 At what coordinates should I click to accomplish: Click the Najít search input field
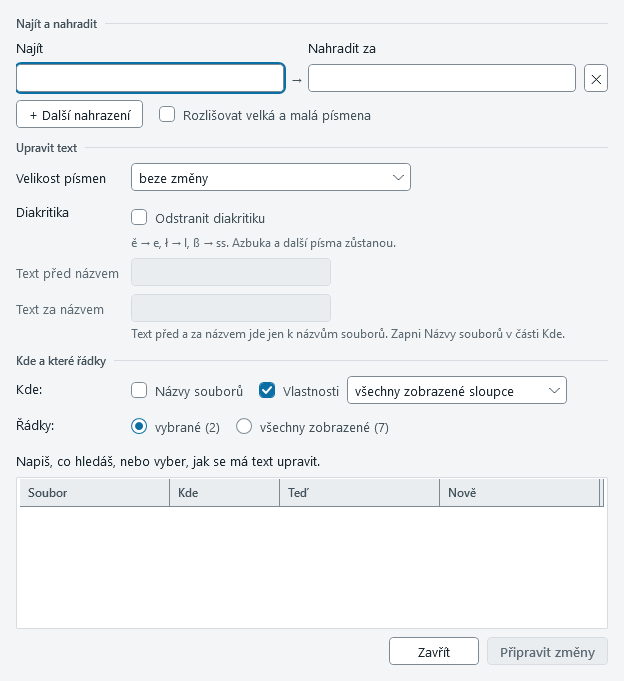[x=150, y=78]
